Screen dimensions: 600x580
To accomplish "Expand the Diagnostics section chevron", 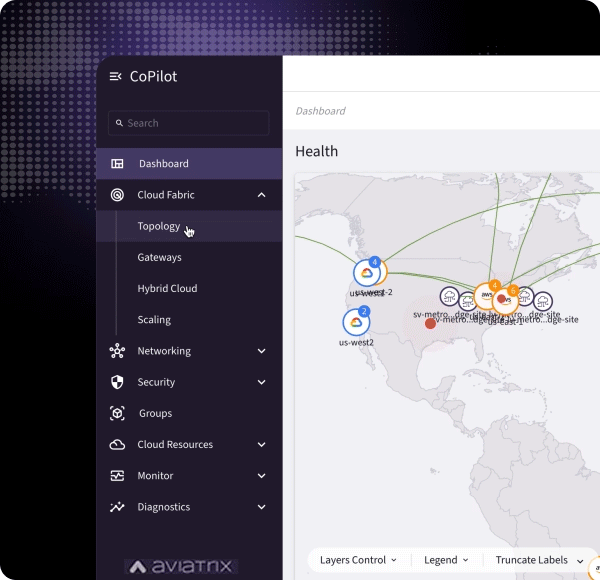I will pyautogui.click(x=261, y=507).
